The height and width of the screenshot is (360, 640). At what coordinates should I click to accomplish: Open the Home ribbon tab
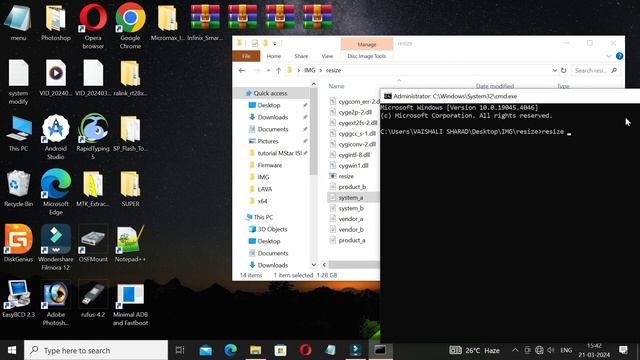pyautogui.click(x=274, y=56)
